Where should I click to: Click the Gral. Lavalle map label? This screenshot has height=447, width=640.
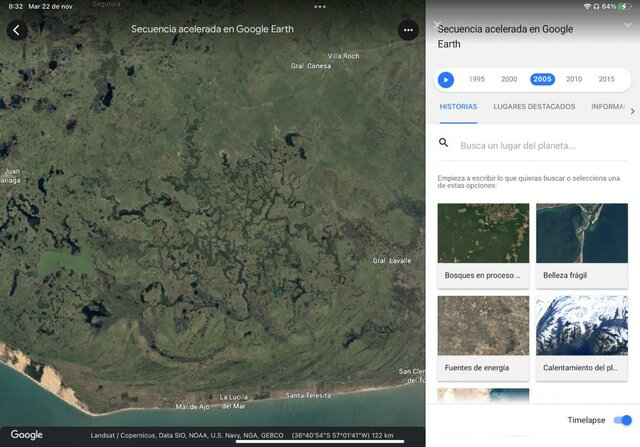391,260
